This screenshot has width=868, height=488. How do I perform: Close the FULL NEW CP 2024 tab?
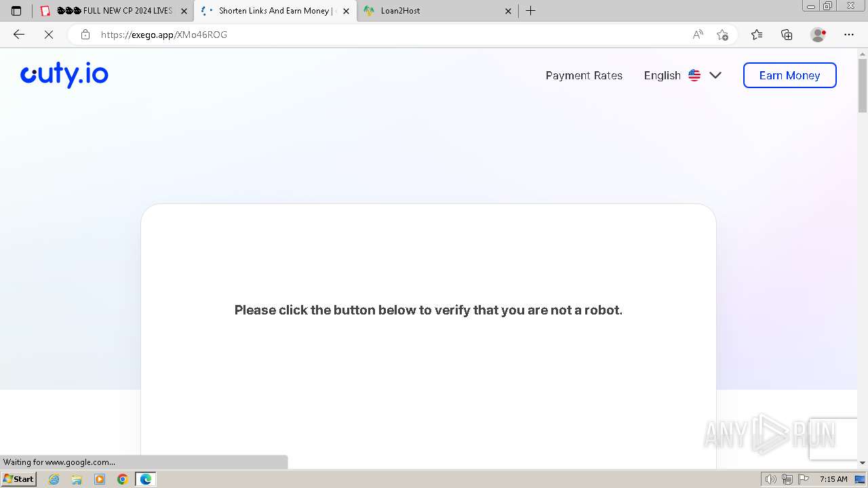pyautogui.click(x=184, y=11)
